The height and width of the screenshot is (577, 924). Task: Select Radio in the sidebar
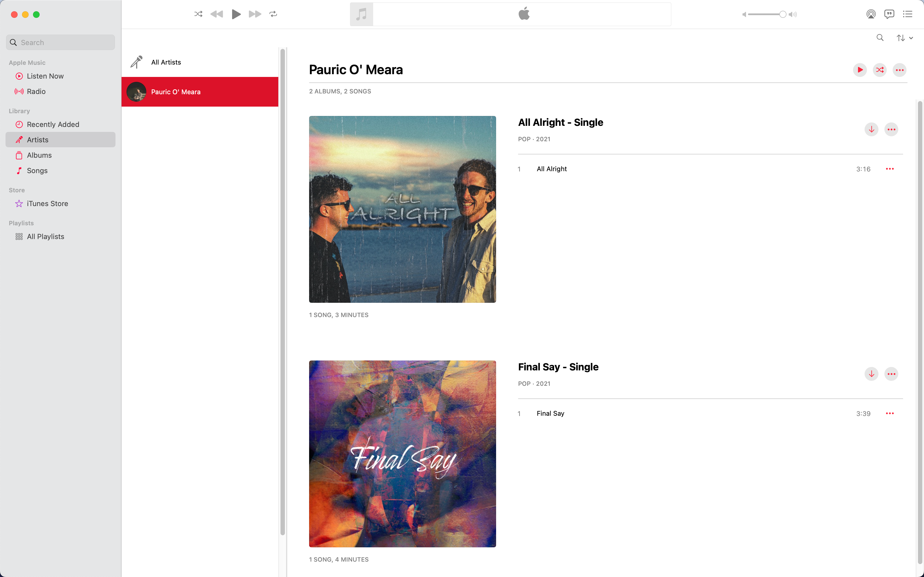coord(37,91)
